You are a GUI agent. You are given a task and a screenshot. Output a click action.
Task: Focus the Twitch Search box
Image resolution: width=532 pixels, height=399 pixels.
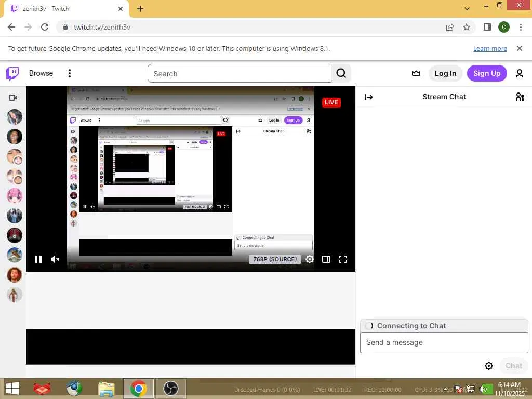click(239, 73)
